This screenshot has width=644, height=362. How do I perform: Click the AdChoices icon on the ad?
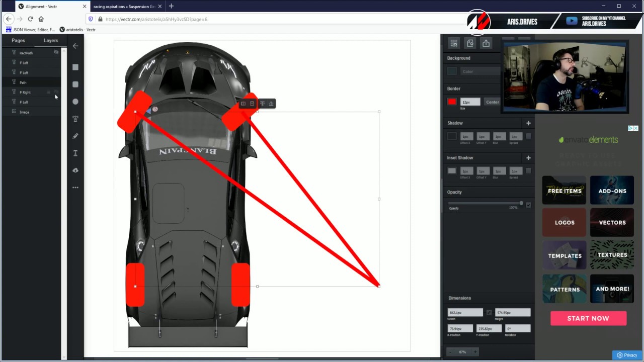tap(630, 128)
